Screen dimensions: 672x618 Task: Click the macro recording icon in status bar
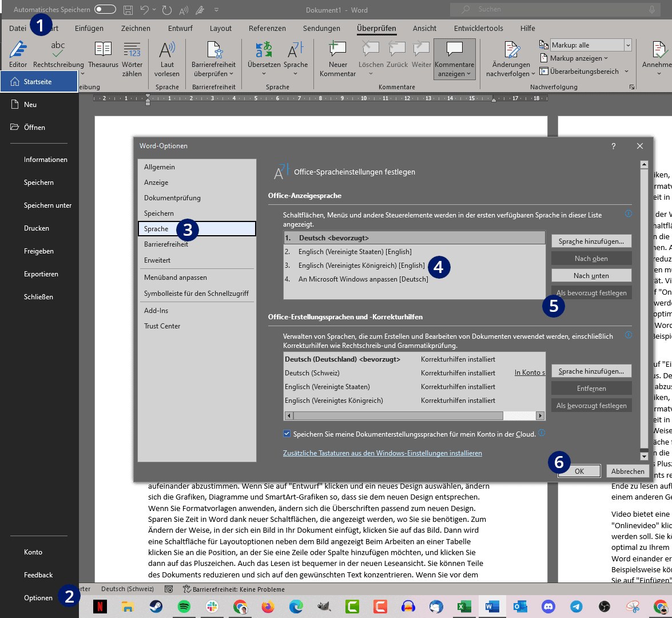169,589
